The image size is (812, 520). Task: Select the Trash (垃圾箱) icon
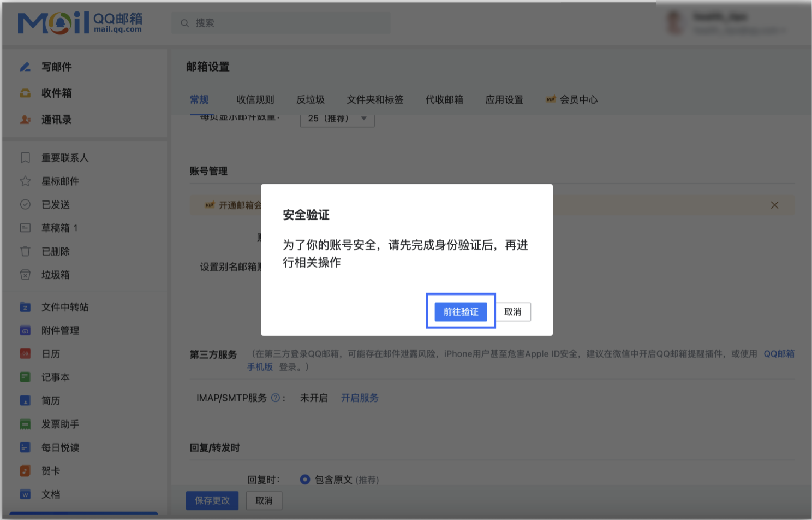[x=25, y=275]
